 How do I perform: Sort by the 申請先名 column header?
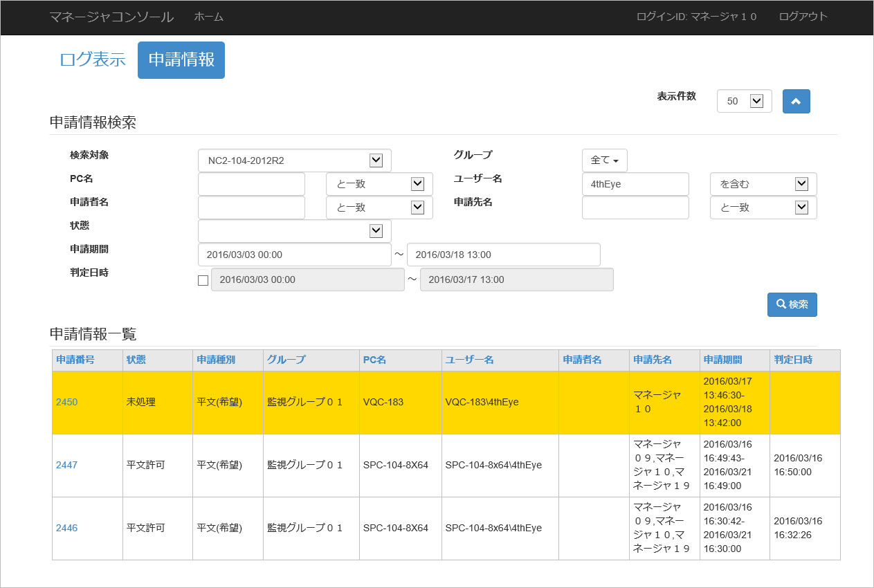click(653, 360)
